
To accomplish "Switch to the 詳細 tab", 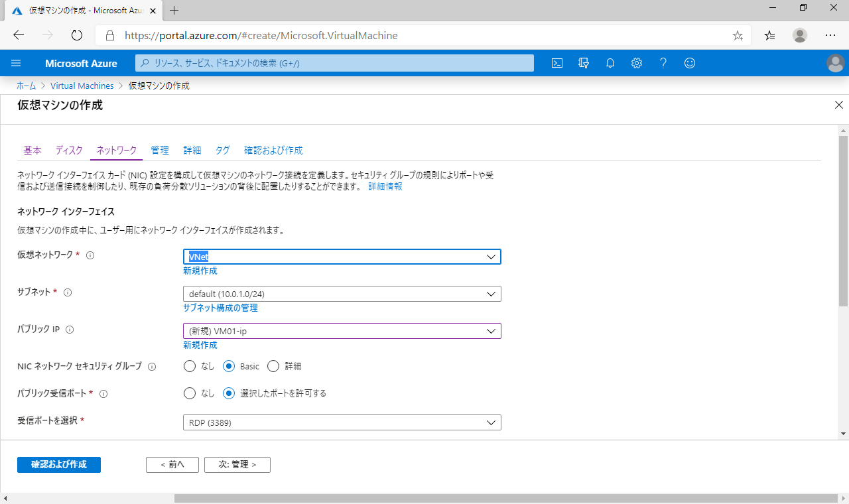I will pyautogui.click(x=192, y=151).
